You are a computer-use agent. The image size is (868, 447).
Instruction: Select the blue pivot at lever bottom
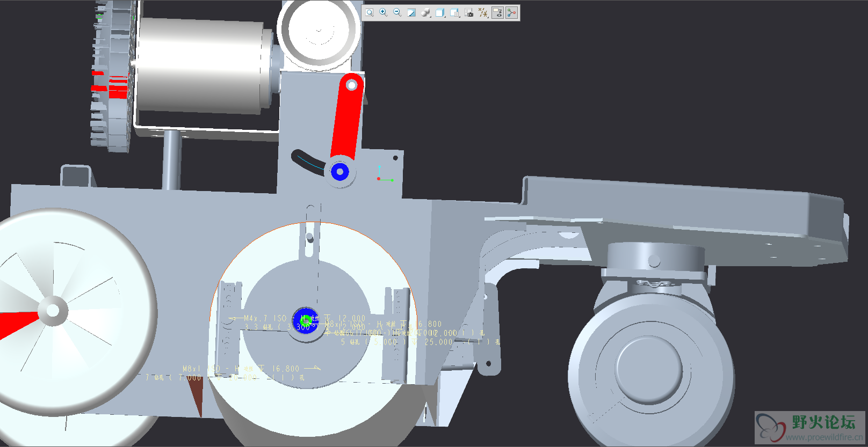click(x=339, y=172)
